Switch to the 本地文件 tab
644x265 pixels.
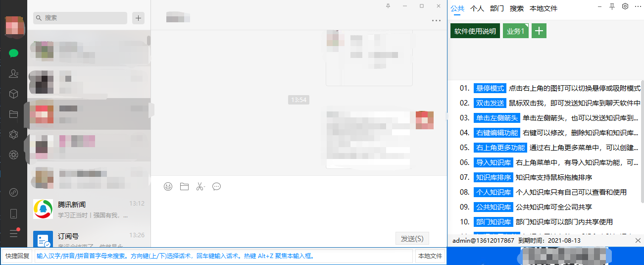tap(544, 8)
